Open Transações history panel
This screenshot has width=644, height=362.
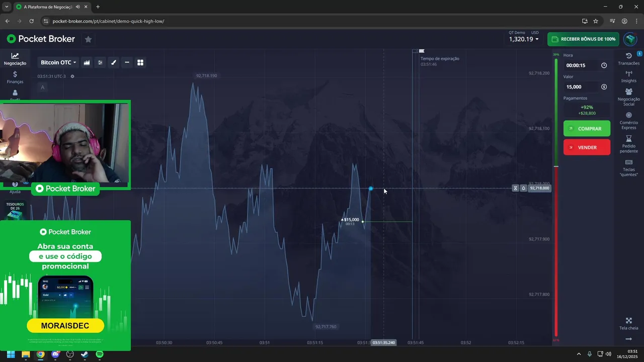[629, 59]
